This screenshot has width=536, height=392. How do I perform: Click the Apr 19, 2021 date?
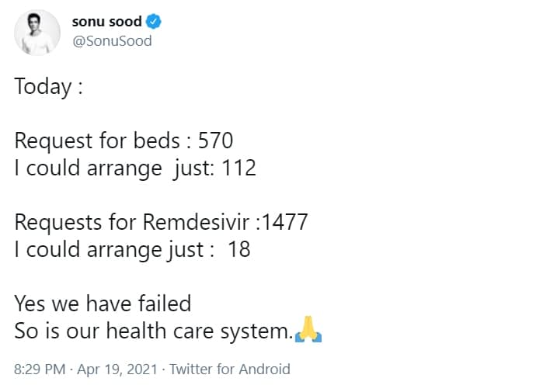(x=117, y=369)
